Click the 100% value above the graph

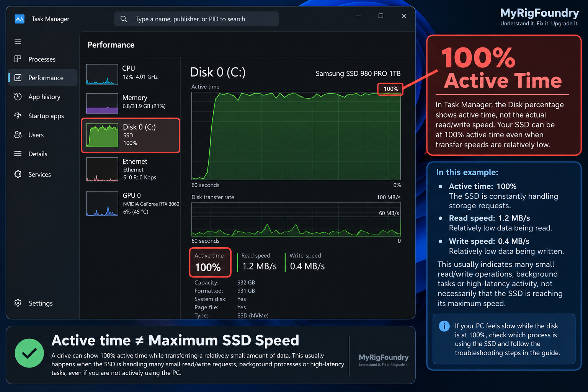click(390, 89)
